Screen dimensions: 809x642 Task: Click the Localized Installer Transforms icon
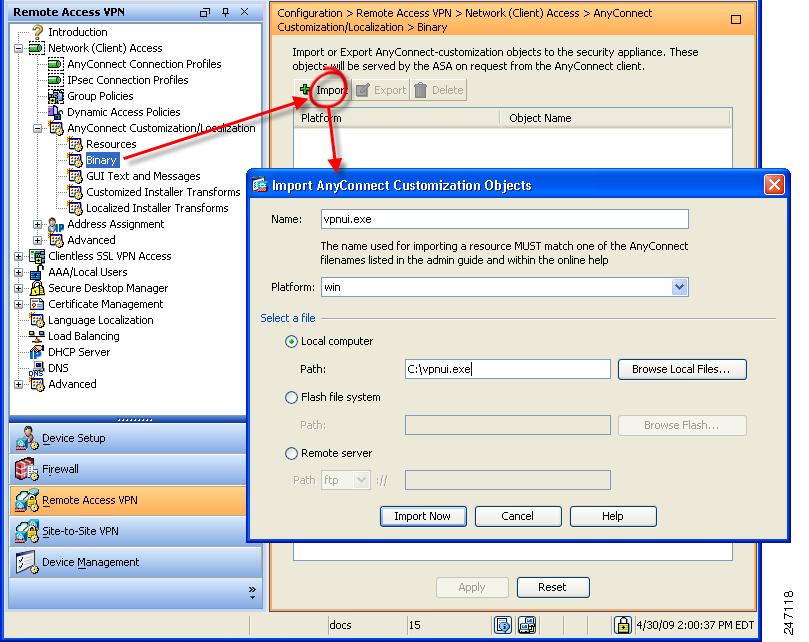click(x=75, y=208)
